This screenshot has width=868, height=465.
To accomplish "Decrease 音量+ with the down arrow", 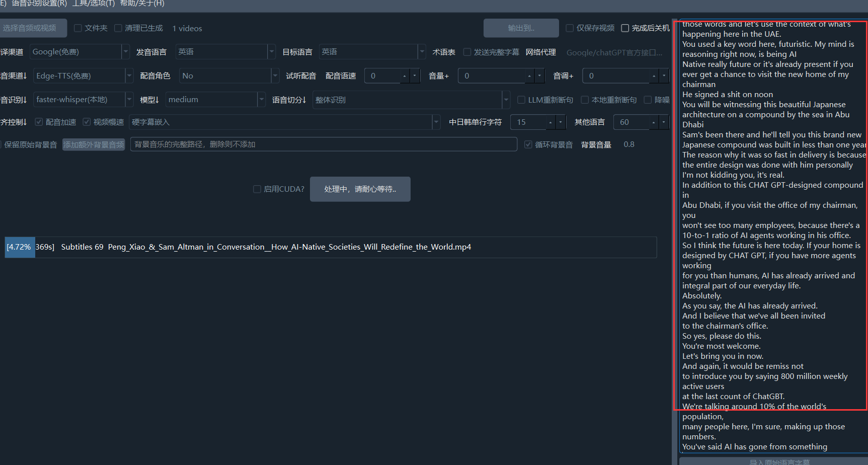I will click(539, 76).
